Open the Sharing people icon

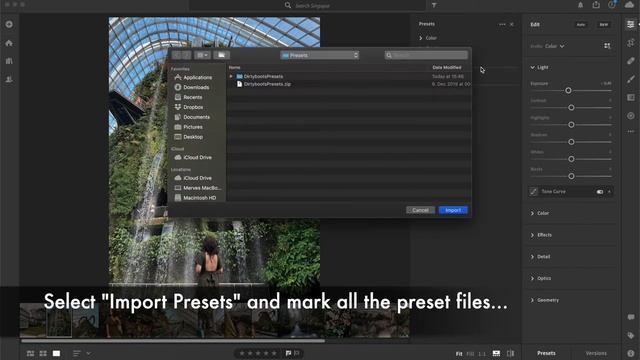point(9,79)
